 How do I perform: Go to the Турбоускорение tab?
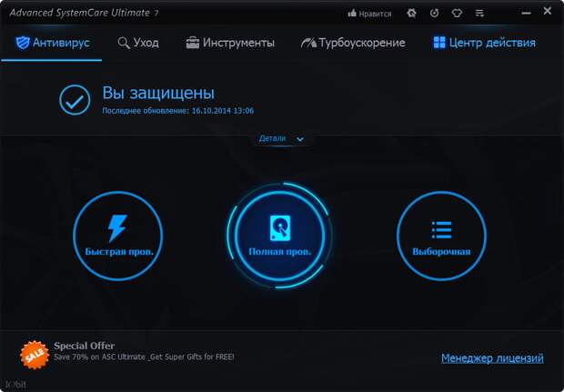[x=353, y=43]
